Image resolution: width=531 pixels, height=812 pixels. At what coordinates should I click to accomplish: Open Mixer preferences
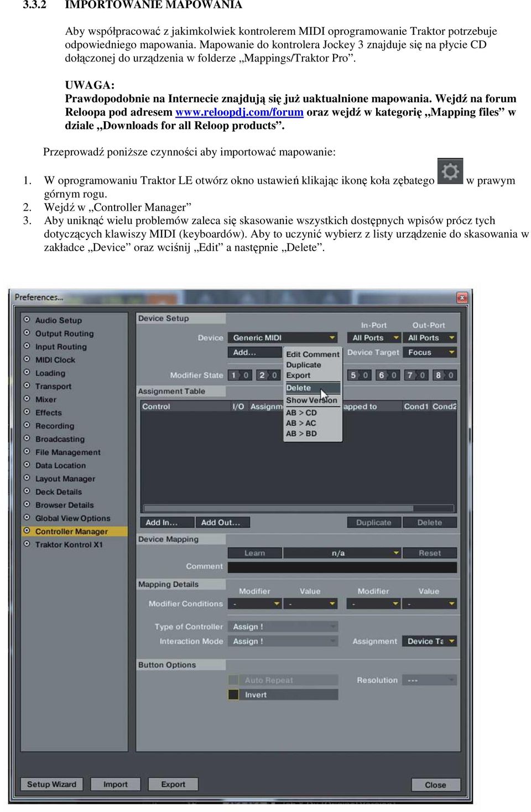(46, 399)
